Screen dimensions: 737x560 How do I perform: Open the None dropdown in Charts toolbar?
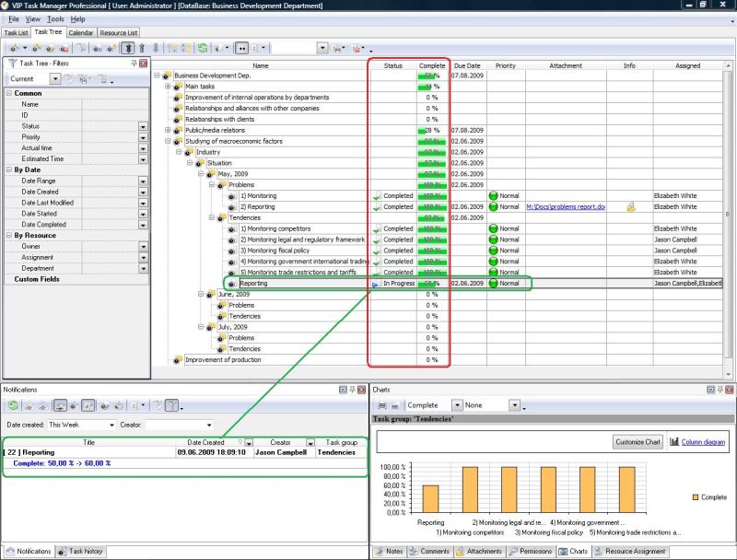point(515,405)
